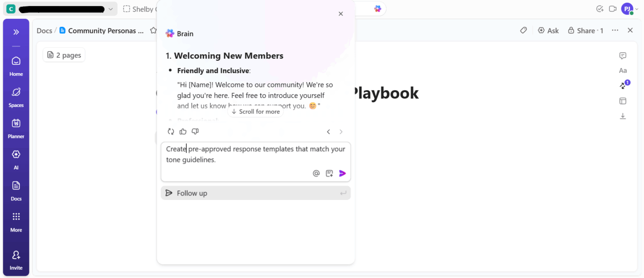The image size is (644, 278).
Task: Click the Follow up button
Action: coord(256,193)
